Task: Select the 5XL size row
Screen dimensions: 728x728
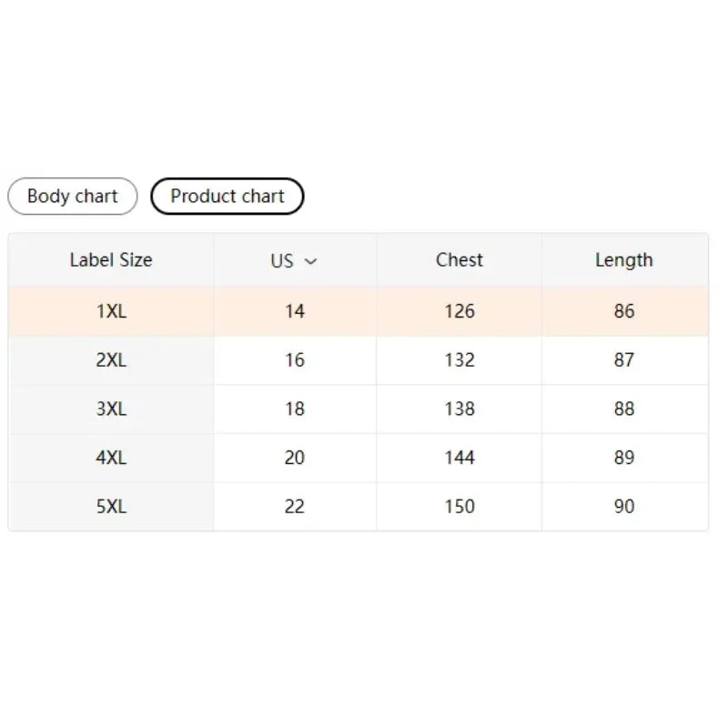Action: [x=111, y=506]
